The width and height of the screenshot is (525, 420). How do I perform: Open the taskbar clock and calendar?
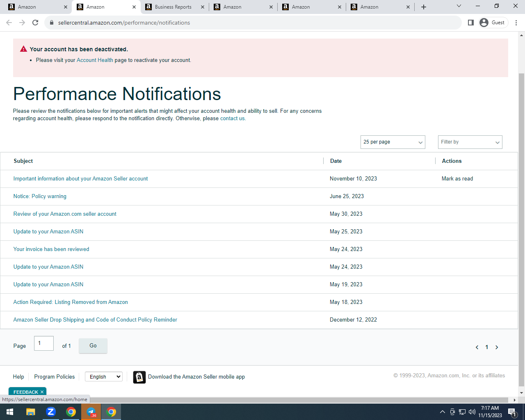pos(490,412)
